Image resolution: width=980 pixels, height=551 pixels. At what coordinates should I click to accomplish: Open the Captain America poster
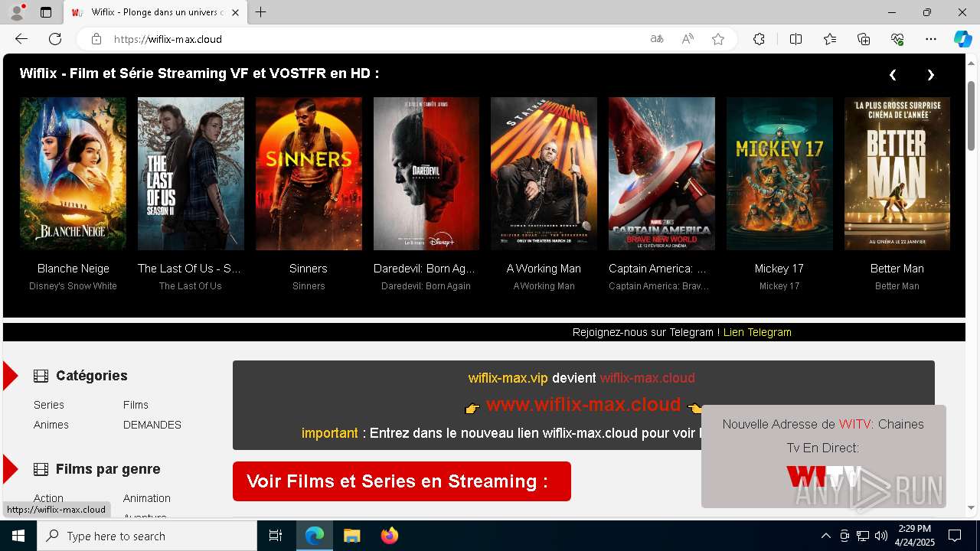pyautogui.click(x=661, y=174)
